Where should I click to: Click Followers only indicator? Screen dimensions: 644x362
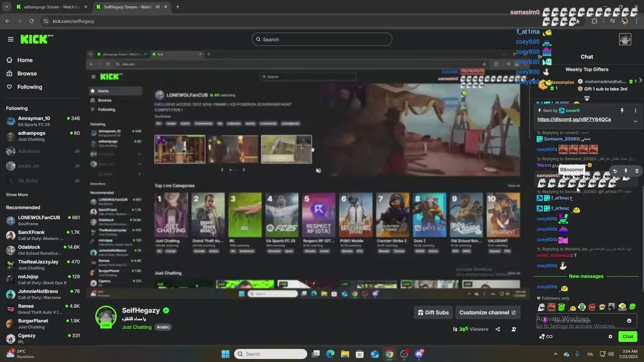tap(553, 298)
